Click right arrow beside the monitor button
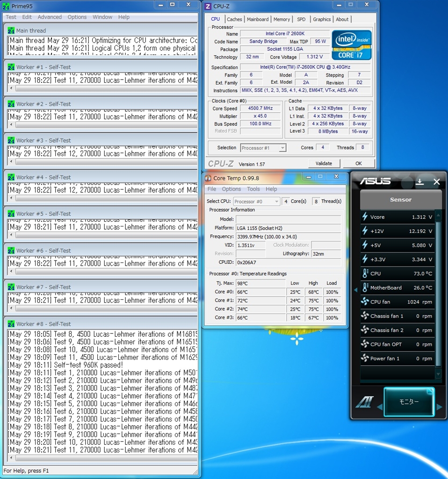The height and width of the screenshot is (479, 448). [x=439, y=407]
